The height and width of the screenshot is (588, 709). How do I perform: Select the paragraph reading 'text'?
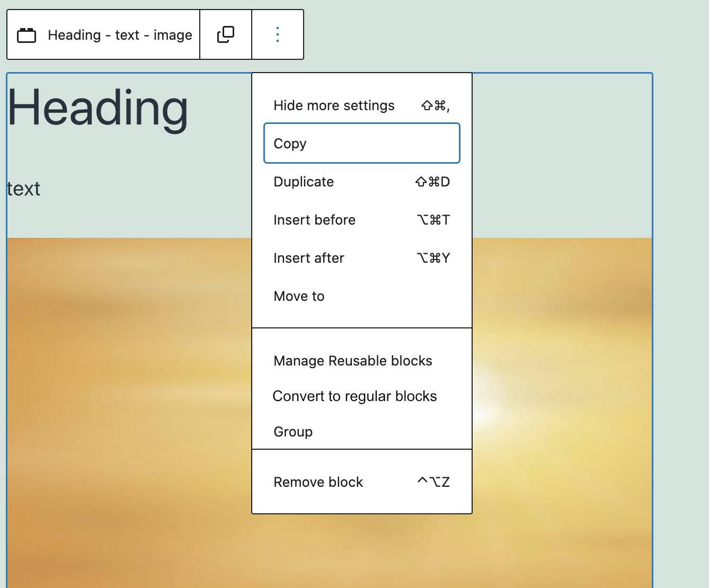(23, 189)
